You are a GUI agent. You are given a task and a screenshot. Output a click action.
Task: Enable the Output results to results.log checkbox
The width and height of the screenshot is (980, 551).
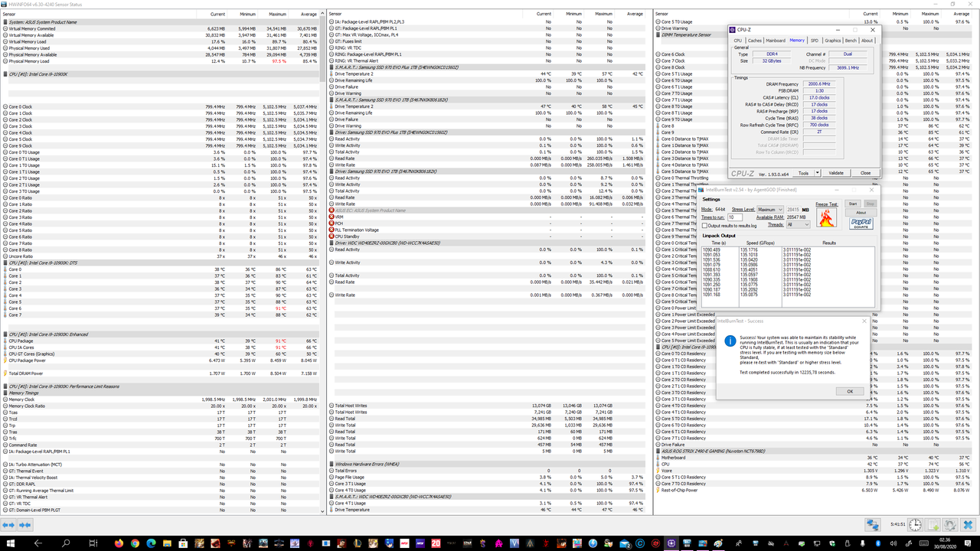[706, 224]
